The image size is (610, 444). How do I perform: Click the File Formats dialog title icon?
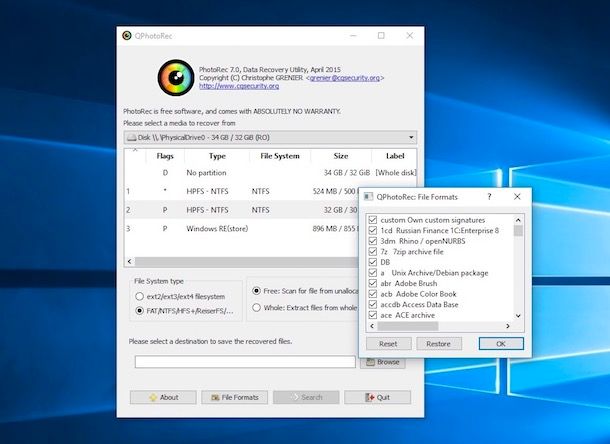tap(368, 197)
